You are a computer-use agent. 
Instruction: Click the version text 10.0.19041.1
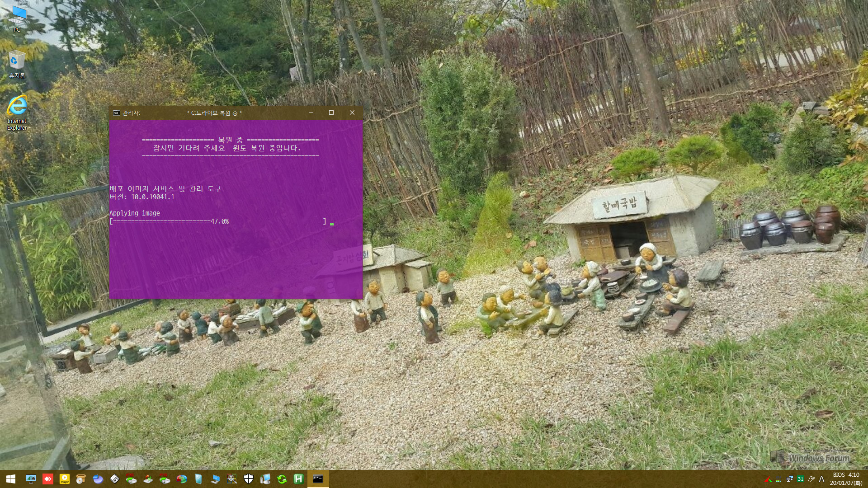(x=152, y=197)
